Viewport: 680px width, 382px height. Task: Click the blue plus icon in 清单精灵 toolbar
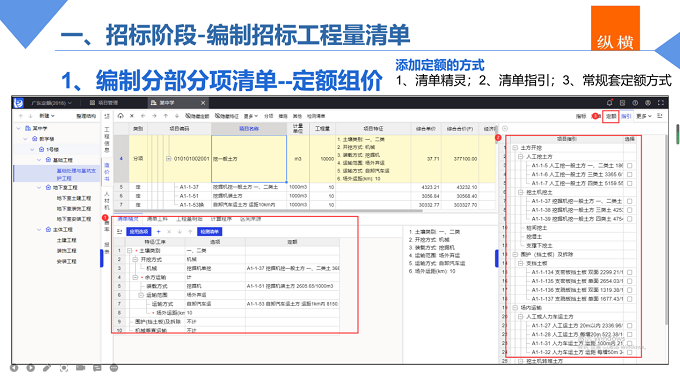point(158,232)
